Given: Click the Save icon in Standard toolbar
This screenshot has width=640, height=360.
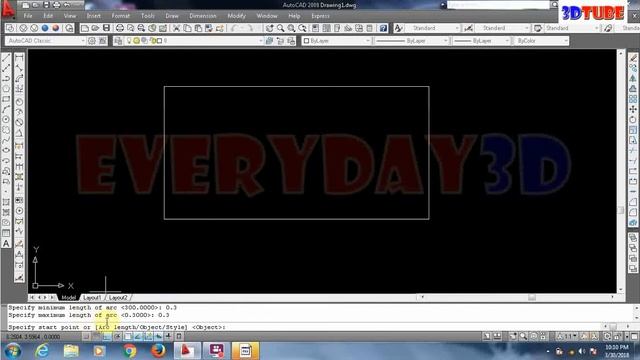Looking at the screenshot, I should (106, 28).
